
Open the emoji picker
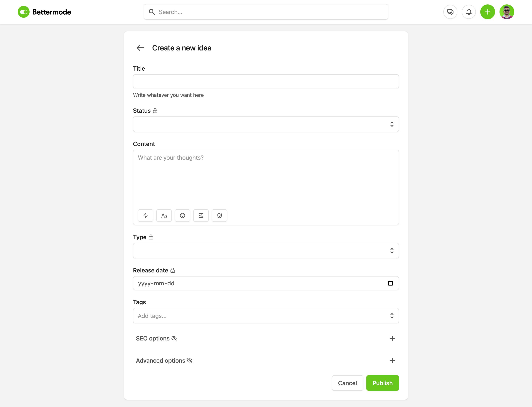tap(182, 215)
